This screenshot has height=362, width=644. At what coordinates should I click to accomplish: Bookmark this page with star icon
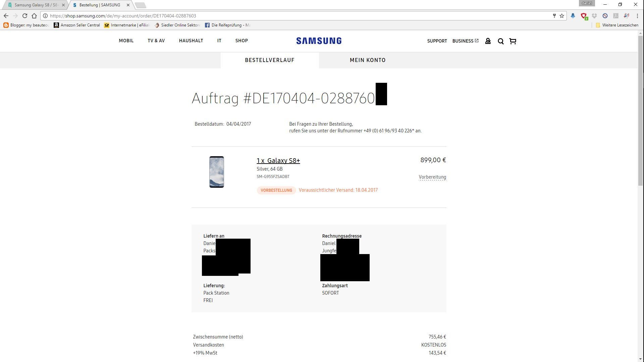point(562,16)
